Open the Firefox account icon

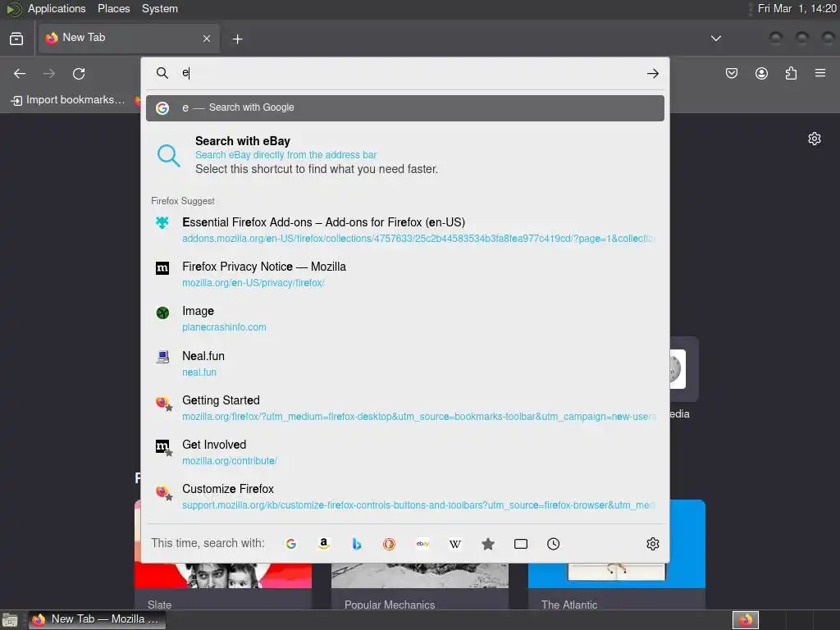click(761, 73)
